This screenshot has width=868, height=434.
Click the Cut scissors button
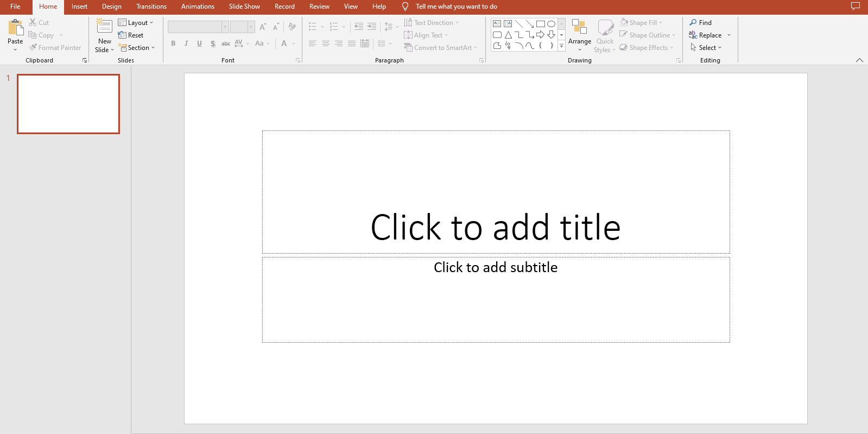tap(39, 23)
